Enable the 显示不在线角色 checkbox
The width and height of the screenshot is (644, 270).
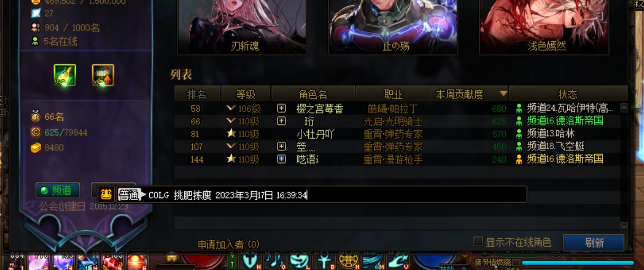coord(478,241)
